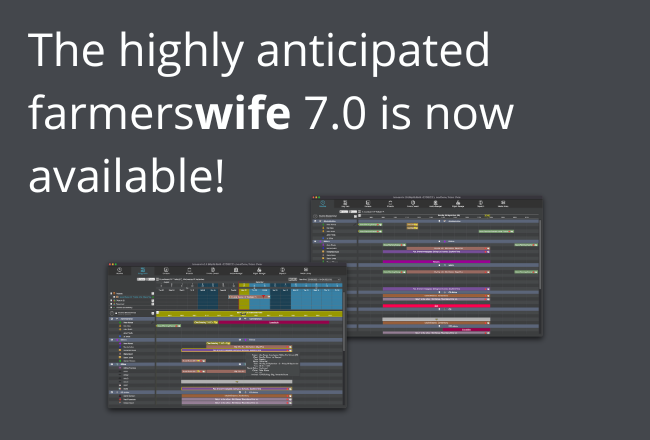The width and height of the screenshot is (650, 440).
Task: Click the last toolbar icon in front window
Action: [305, 270]
